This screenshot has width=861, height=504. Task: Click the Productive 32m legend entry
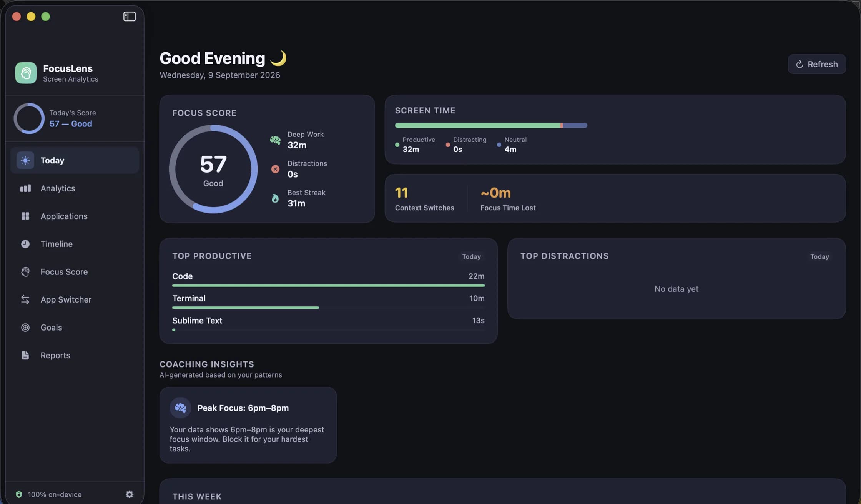click(x=415, y=145)
